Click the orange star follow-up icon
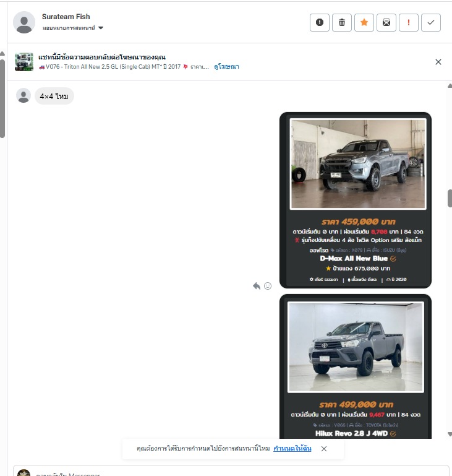The width and height of the screenshot is (452, 476). [x=364, y=22]
